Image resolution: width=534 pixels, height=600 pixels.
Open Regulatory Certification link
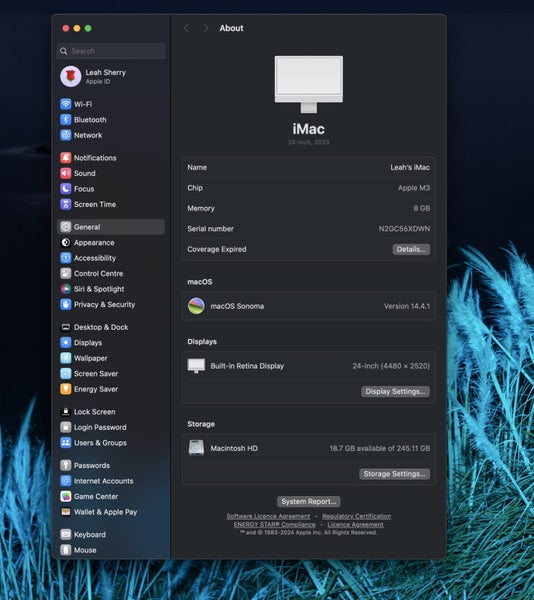[x=357, y=516]
